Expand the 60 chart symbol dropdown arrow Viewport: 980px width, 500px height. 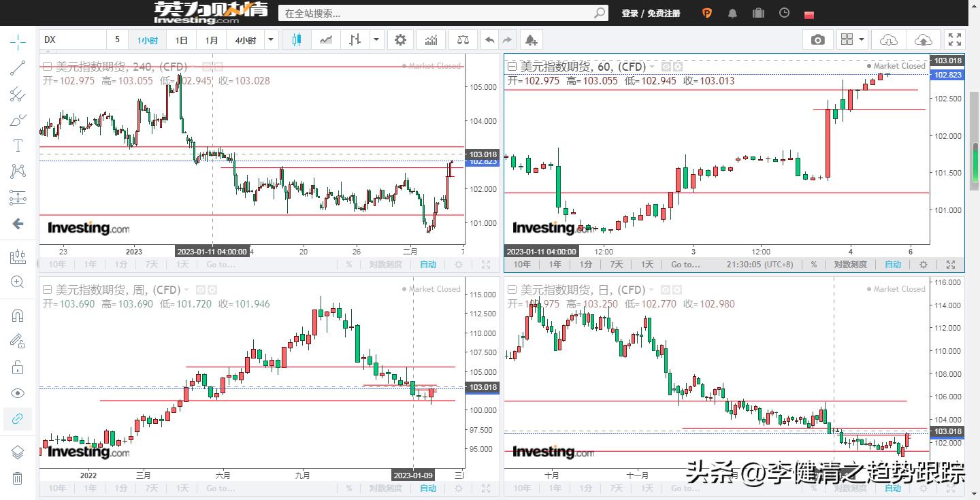[653, 67]
